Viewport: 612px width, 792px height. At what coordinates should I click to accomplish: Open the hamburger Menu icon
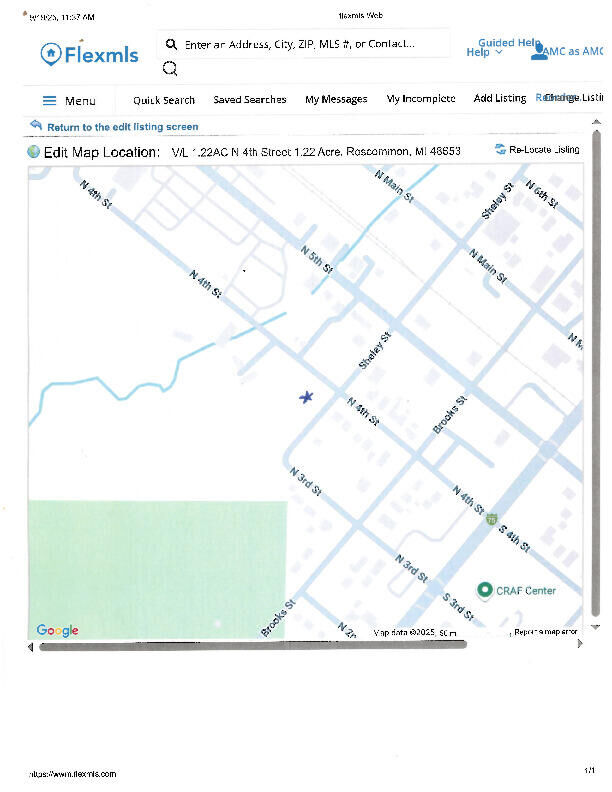[x=50, y=101]
